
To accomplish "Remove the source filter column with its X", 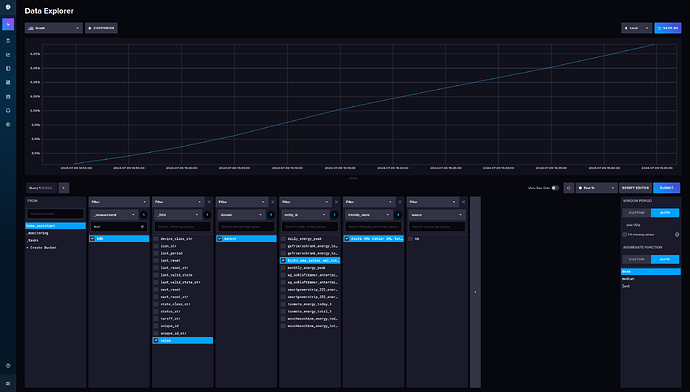I will (463, 202).
